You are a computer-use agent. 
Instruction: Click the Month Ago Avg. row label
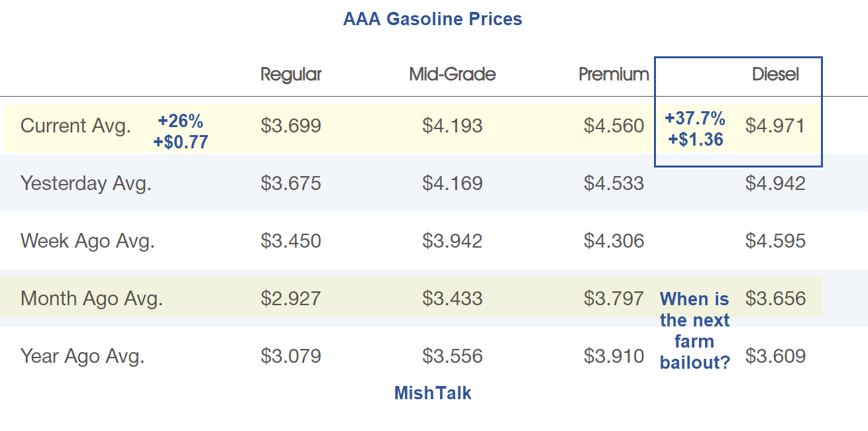[x=91, y=299]
